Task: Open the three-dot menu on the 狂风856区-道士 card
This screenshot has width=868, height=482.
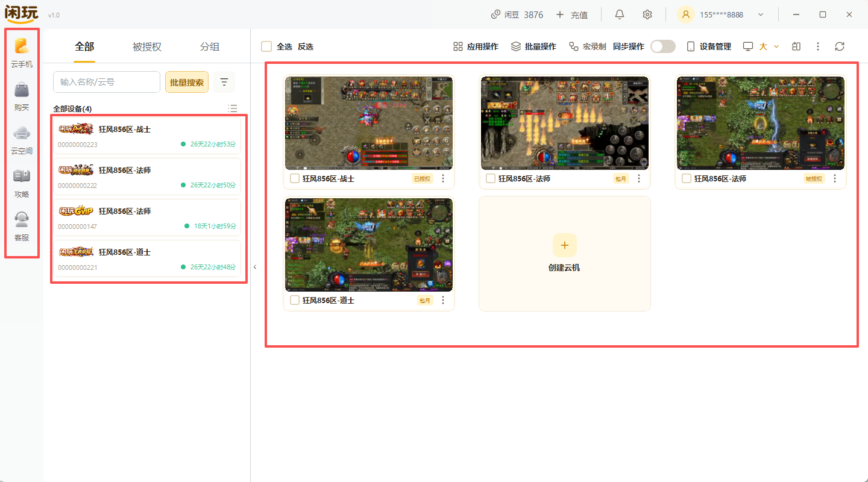Action: (x=443, y=300)
